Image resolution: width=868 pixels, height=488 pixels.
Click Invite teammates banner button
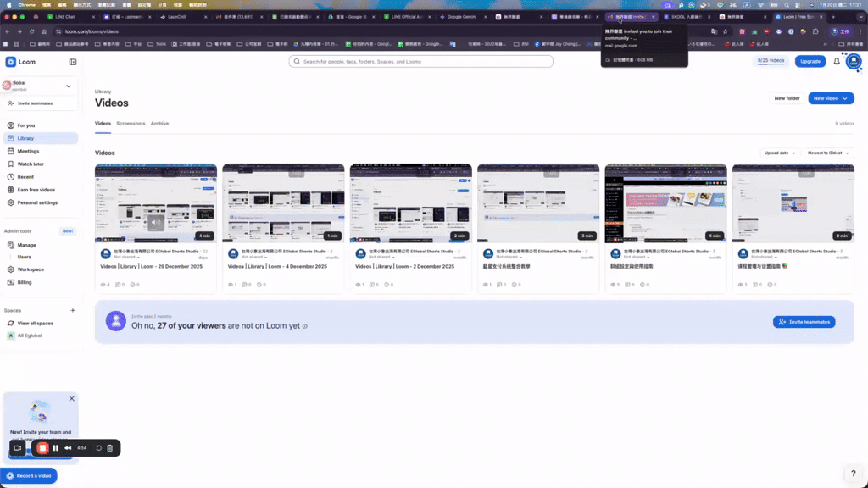coord(804,322)
